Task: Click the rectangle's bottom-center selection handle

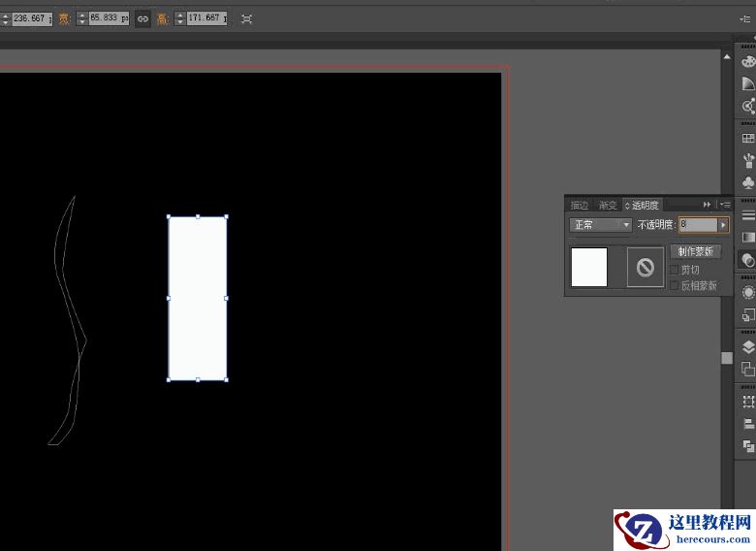Action: point(198,380)
